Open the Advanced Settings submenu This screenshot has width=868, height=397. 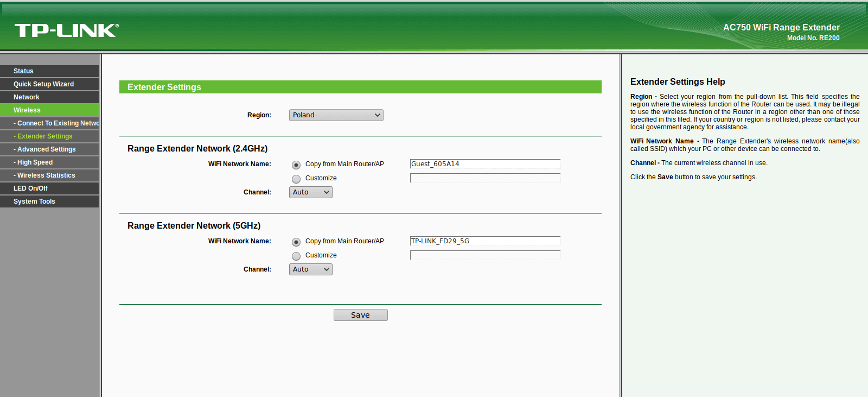[49, 149]
